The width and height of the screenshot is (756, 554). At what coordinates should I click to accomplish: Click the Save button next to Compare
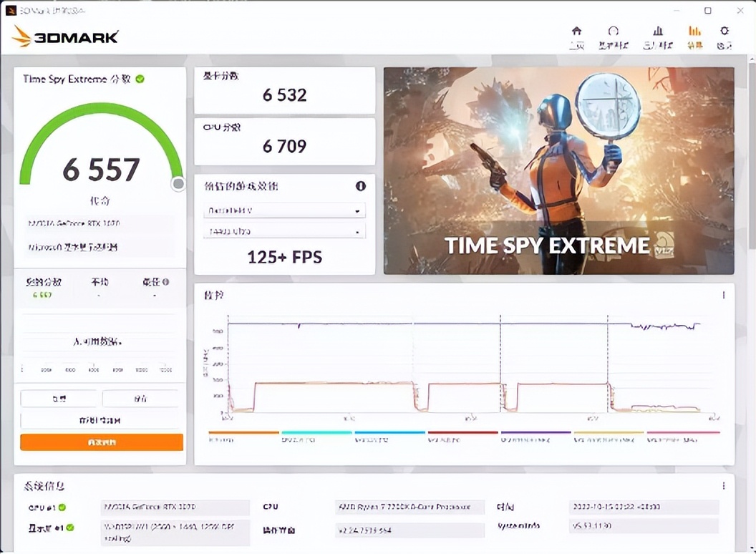[x=140, y=399]
